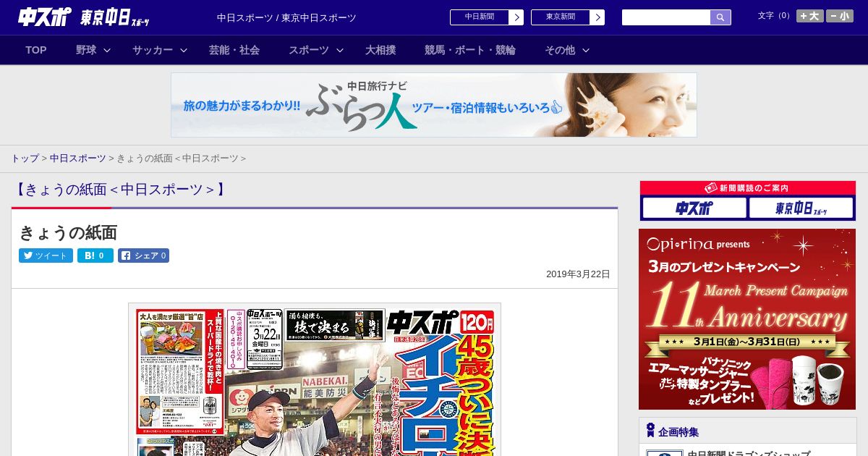Image resolution: width=868 pixels, height=456 pixels.
Task: Open the 競馬・ボート・競輪 menu item
Action: click(x=470, y=50)
